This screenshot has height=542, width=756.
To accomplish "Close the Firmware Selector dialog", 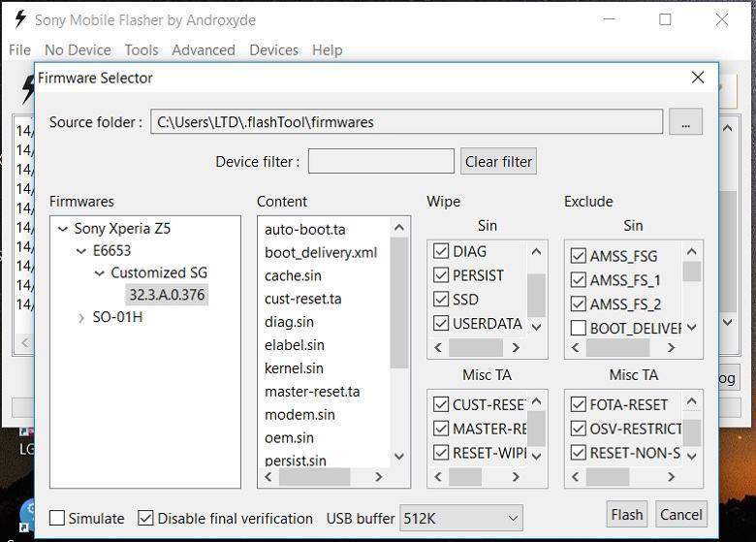I will [698, 78].
